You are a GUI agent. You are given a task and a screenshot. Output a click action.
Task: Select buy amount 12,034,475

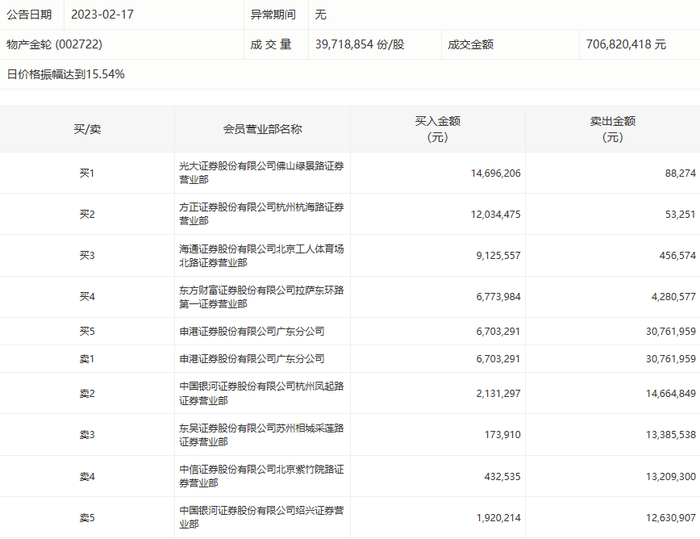(x=496, y=214)
